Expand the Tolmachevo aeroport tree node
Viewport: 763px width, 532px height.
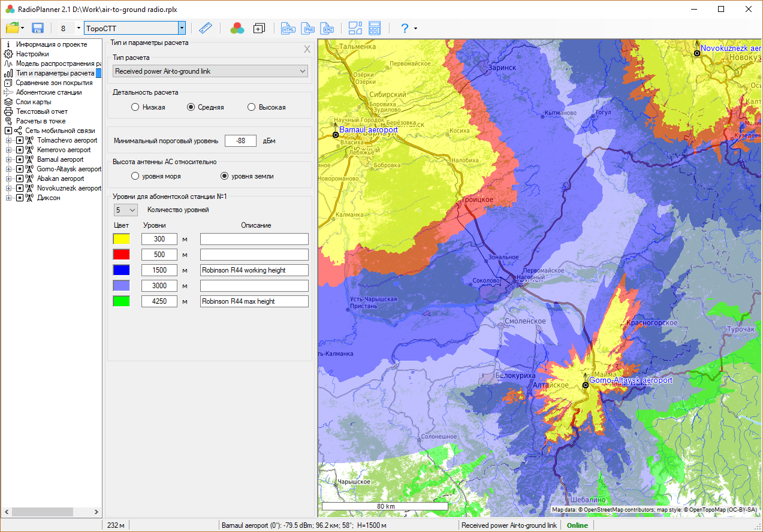pos(8,140)
